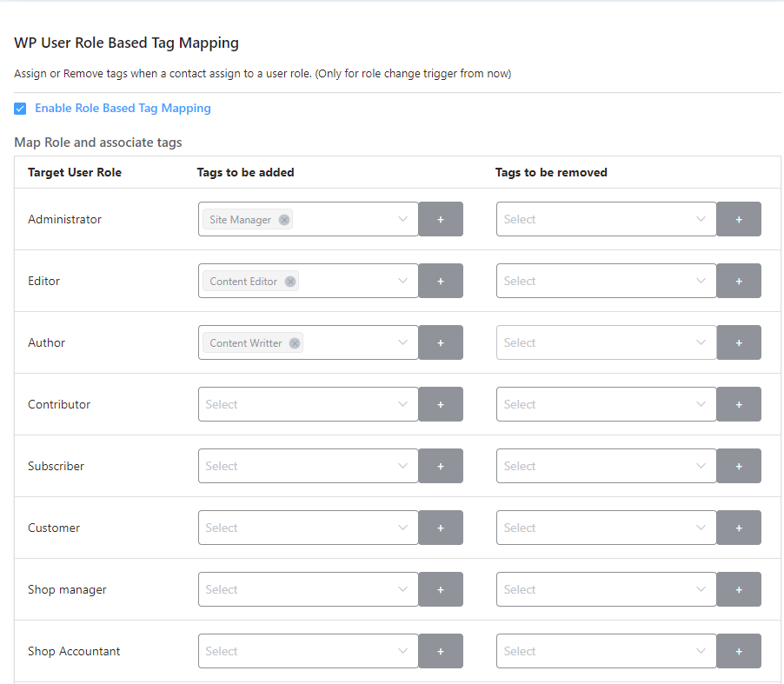The height and width of the screenshot is (684, 784).
Task: Remove the Content Writter tag chip
Action: click(295, 343)
